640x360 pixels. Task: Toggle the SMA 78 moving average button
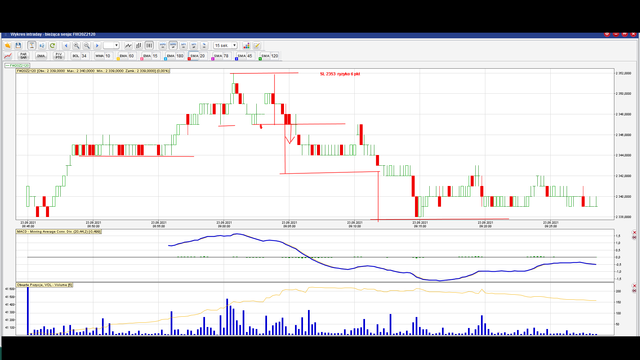tap(218, 56)
